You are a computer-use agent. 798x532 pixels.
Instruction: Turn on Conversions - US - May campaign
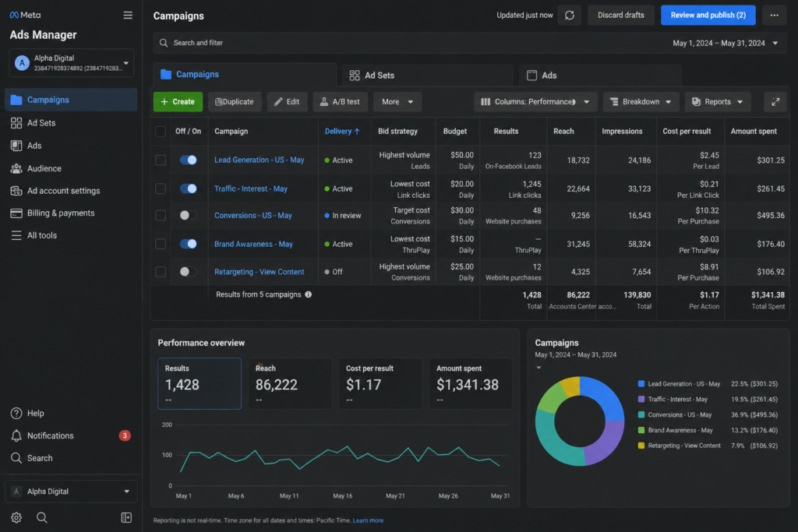click(189, 216)
